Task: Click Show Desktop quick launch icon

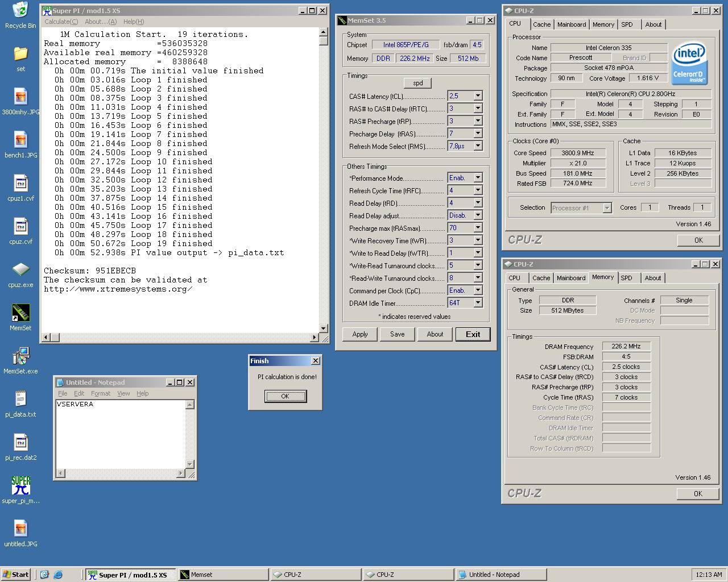Action: click(45, 575)
